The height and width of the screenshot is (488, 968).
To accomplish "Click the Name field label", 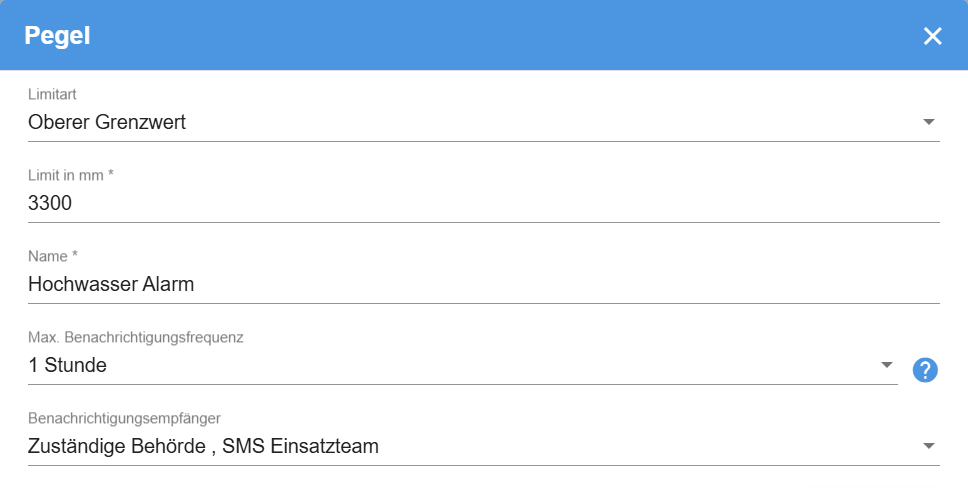I will pos(52,256).
